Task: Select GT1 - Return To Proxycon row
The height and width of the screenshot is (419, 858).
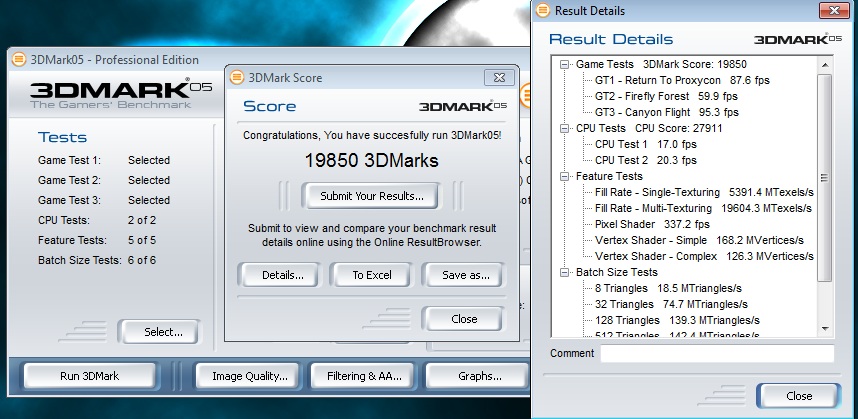Action: point(682,80)
